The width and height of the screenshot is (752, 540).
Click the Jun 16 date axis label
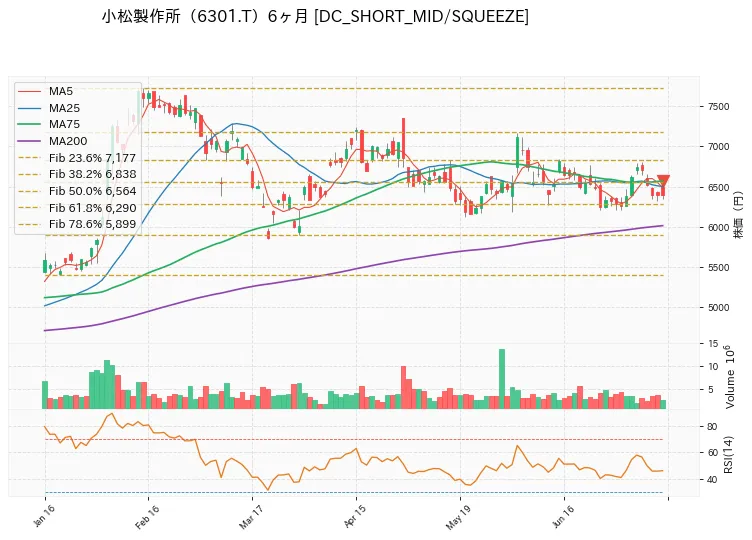coord(563,517)
